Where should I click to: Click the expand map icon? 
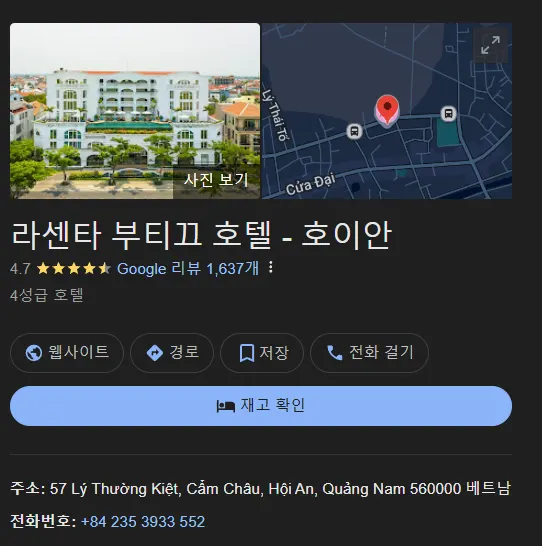click(x=490, y=45)
